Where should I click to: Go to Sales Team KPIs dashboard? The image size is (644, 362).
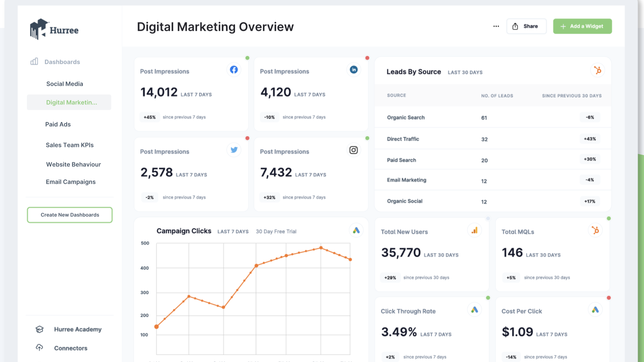[x=70, y=145]
